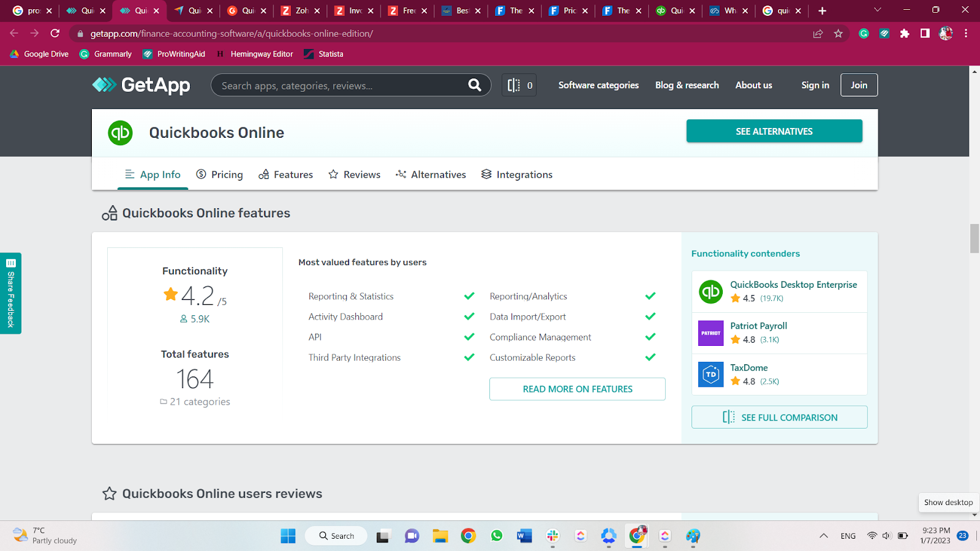Open the About us header link
980x551 pixels.
754,85
